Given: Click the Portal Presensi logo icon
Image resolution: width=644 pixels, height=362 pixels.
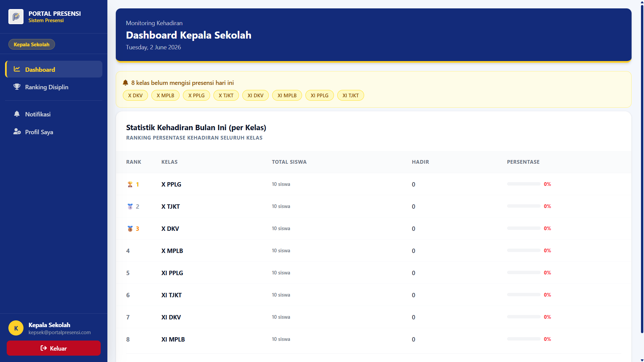Looking at the screenshot, I should tap(16, 16).
